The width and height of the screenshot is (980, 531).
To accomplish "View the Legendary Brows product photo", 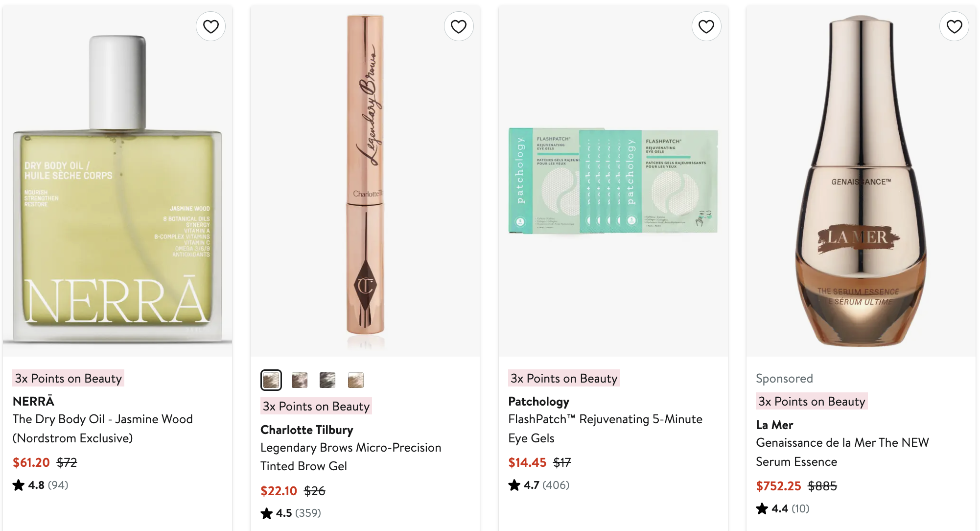I will pyautogui.click(x=365, y=181).
